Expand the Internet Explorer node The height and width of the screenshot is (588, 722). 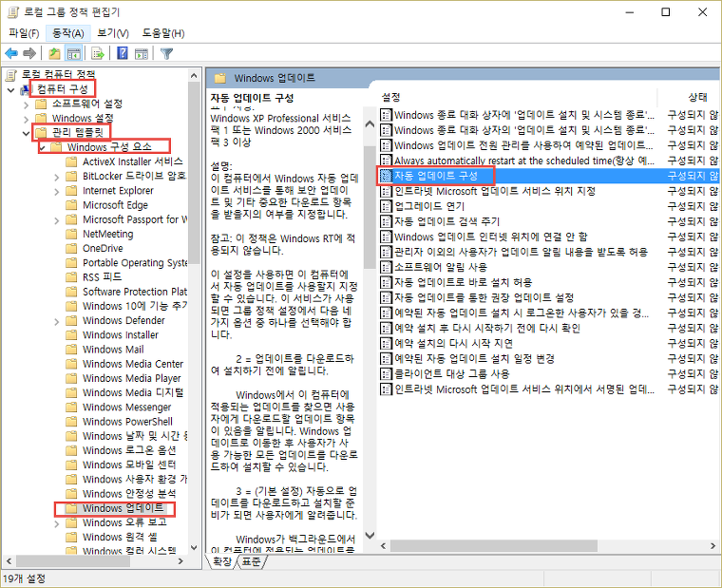pyautogui.click(x=56, y=191)
